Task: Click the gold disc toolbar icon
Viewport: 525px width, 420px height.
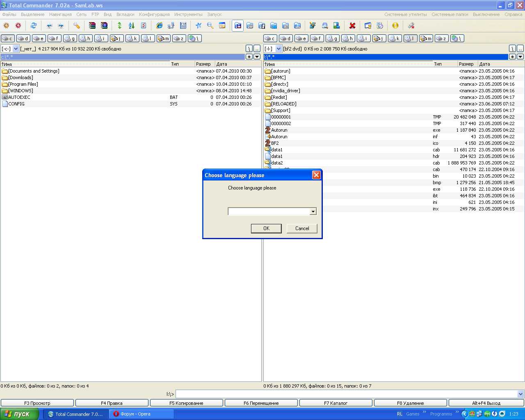Action: tap(395, 25)
